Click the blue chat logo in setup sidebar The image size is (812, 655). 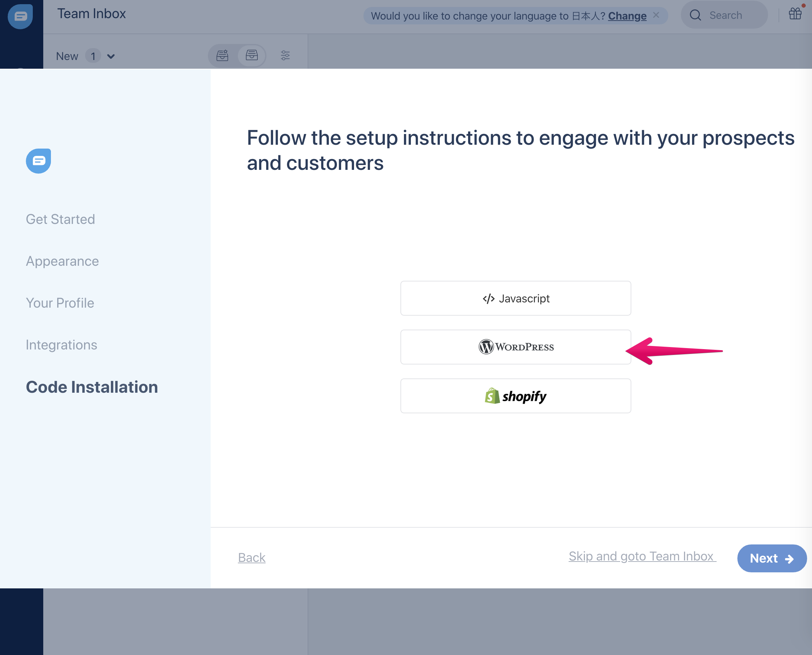(x=38, y=161)
